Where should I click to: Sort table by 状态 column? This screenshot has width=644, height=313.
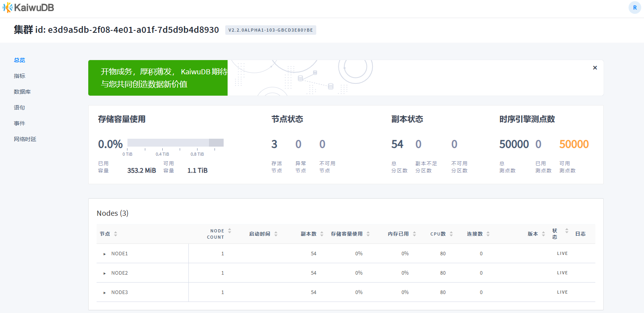pos(560,234)
